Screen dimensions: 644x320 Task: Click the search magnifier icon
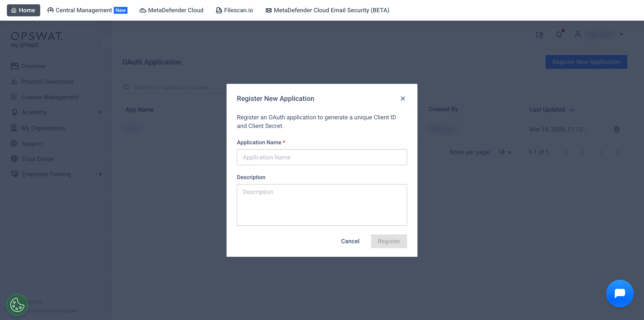click(x=126, y=87)
